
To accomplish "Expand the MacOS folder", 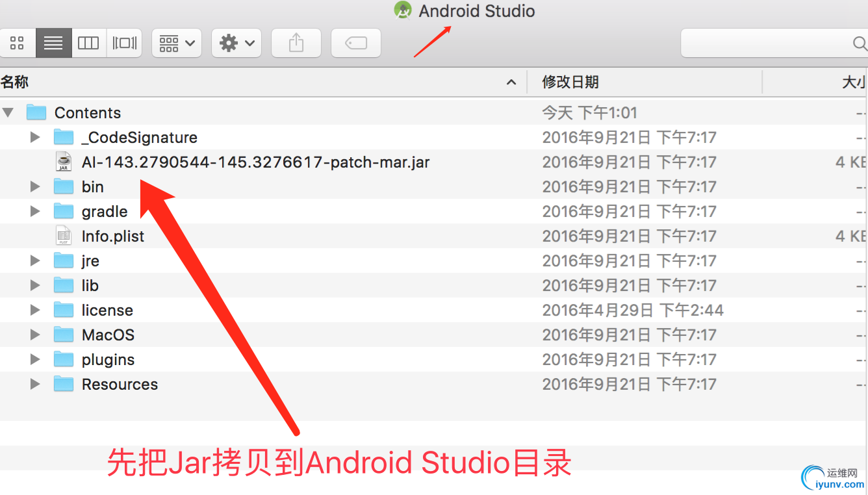I will [35, 335].
